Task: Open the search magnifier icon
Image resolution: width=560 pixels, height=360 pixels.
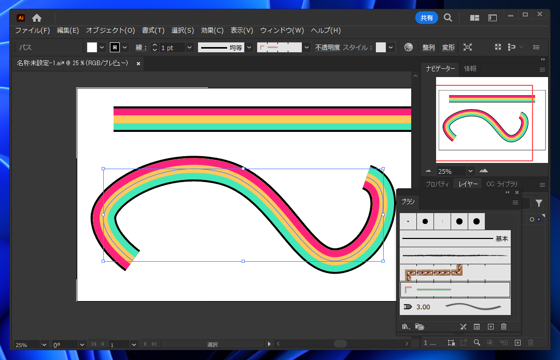Action: tap(448, 18)
